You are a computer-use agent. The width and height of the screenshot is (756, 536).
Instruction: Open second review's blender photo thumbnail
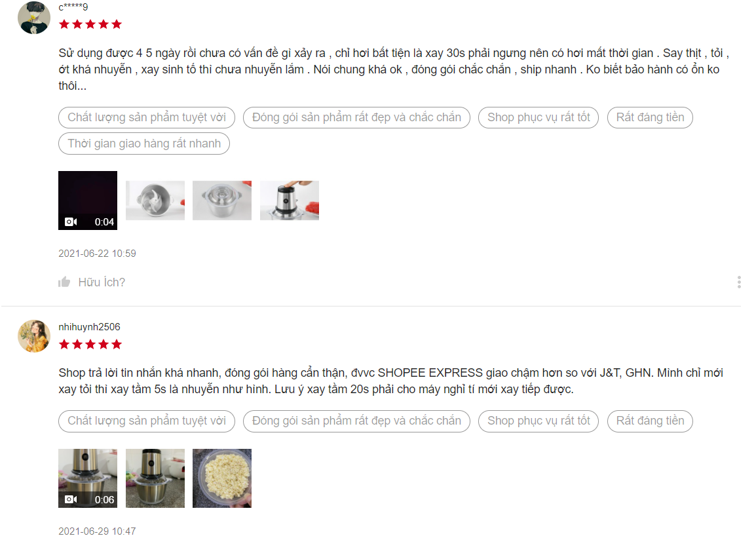[155, 478]
